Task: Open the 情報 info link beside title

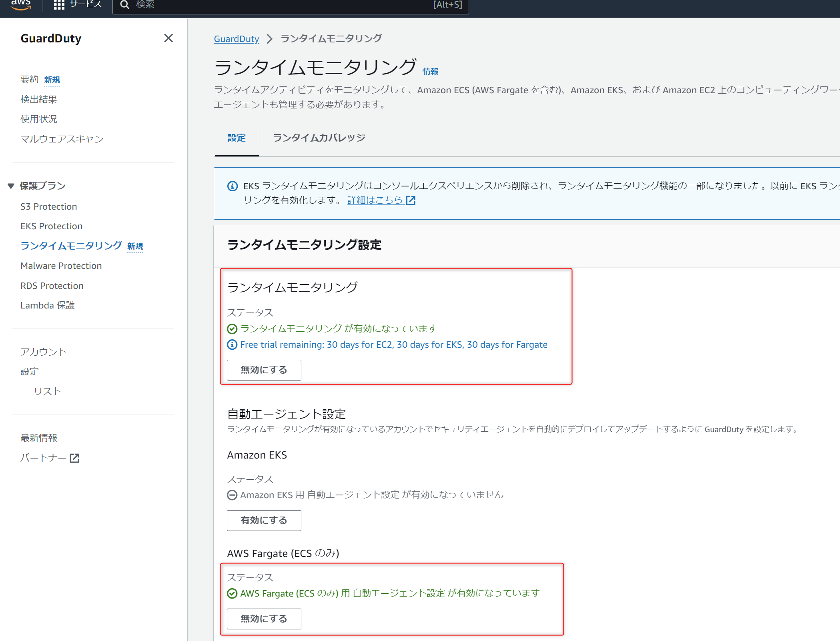Action: point(430,72)
